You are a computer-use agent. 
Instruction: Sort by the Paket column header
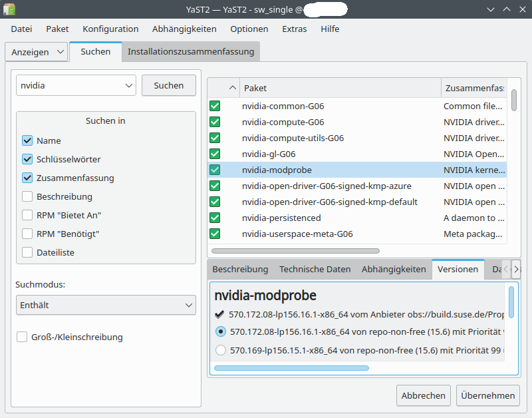click(x=340, y=88)
